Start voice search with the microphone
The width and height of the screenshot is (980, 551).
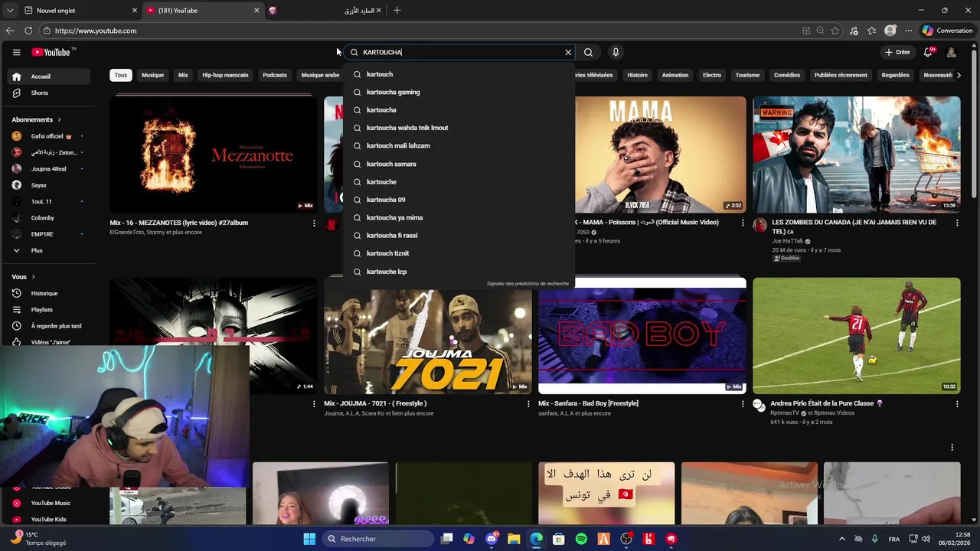[x=616, y=52]
